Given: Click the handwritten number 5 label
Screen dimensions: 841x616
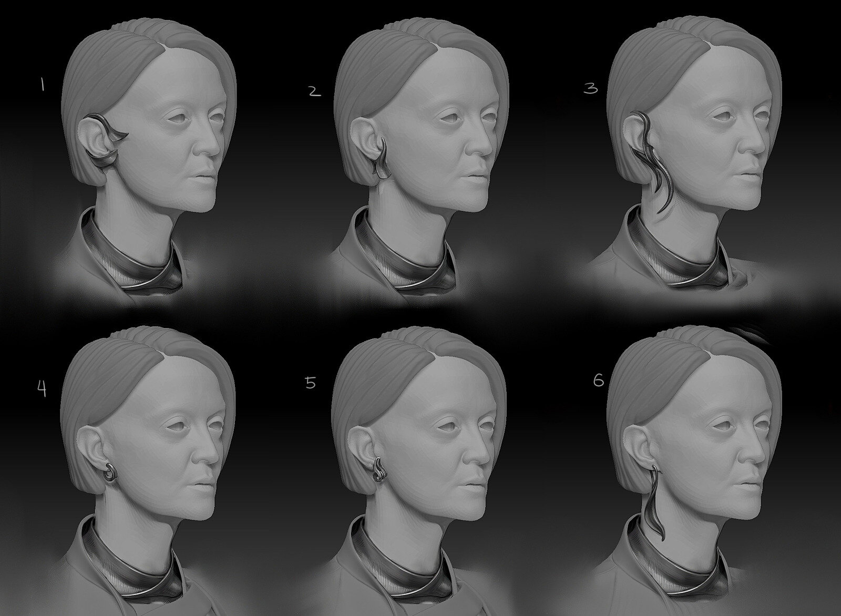Looking at the screenshot, I should tap(311, 383).
